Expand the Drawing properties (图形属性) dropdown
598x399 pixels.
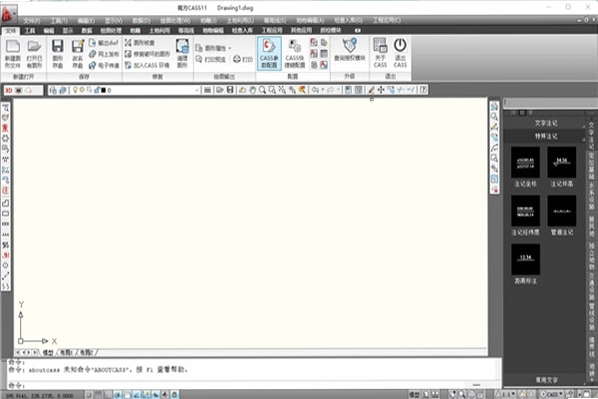point(230,48)
